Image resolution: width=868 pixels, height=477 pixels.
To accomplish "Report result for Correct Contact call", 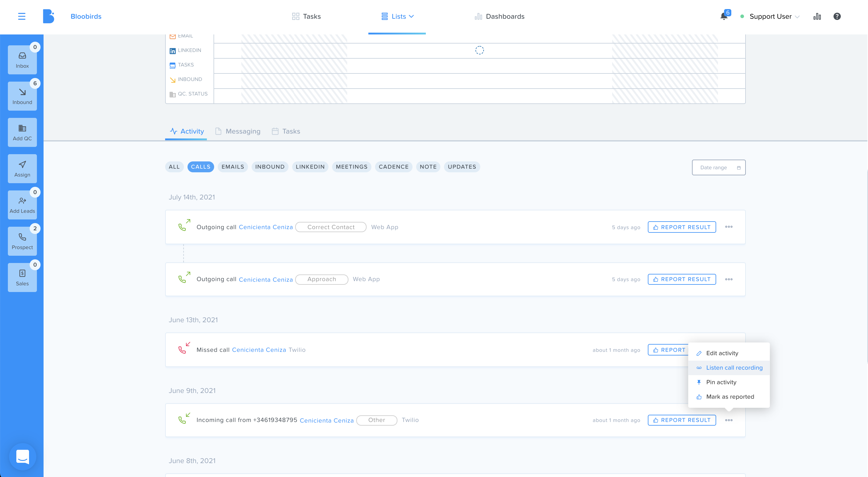I will (x=682, y=227).
